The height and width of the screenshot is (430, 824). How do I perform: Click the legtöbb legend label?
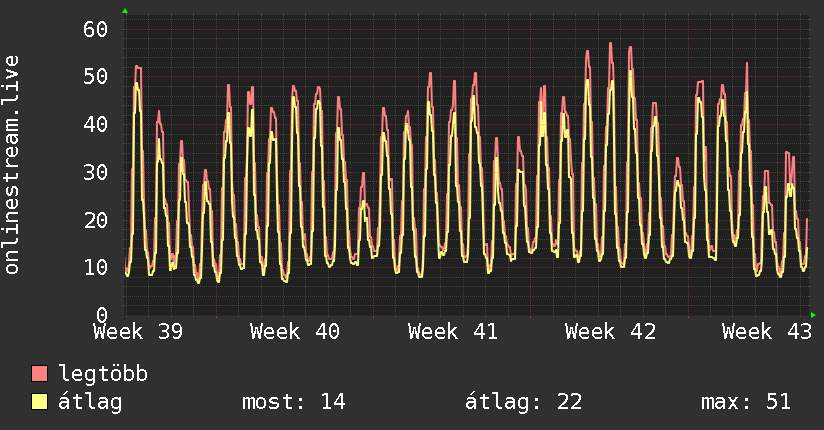pyautogui.click(x=103, y=374)
